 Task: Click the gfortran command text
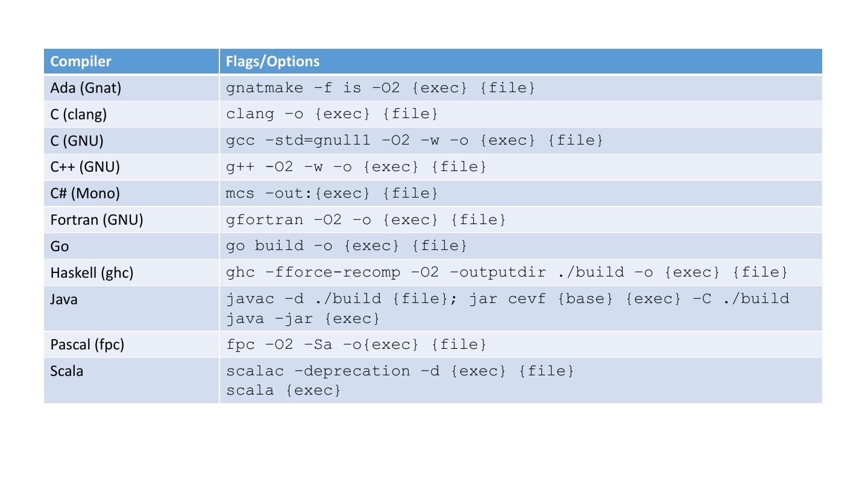[366, 220]
